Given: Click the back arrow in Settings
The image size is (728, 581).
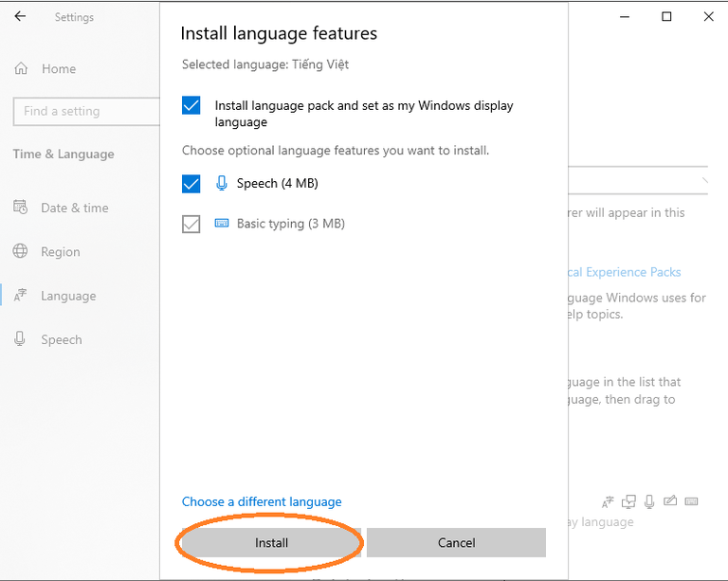Looking at the screenshot, I should [20, 17].
